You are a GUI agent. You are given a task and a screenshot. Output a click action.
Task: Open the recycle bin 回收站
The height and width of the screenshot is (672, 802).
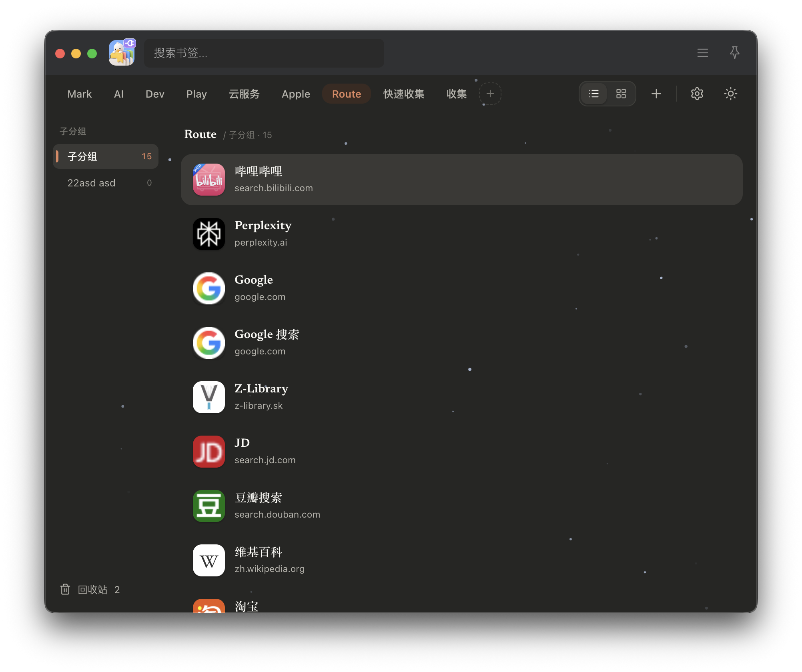click(90, 590)
